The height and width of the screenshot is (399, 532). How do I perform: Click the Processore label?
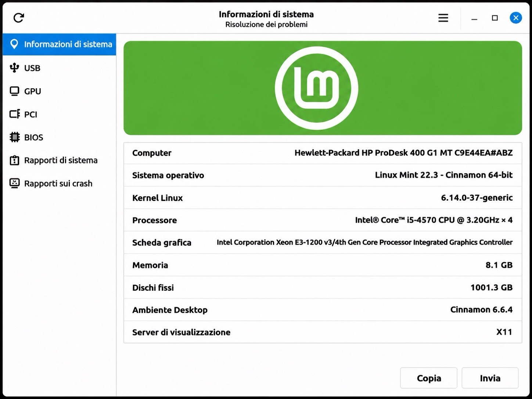coord(154,220)
